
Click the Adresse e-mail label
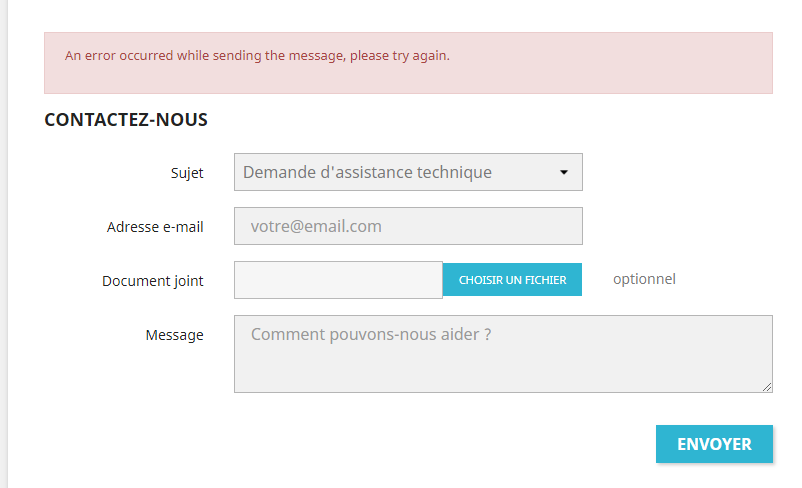155,227
